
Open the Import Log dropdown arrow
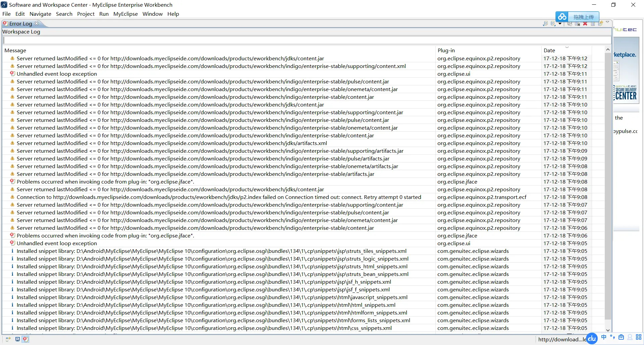560,23
